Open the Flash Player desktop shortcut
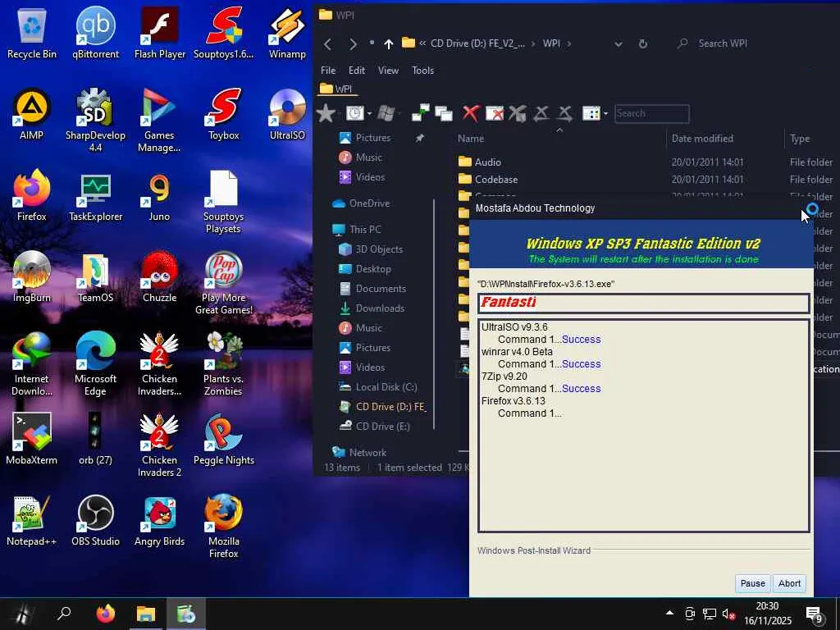This screenshot has height=630, width=840. (x=160, y=33)
